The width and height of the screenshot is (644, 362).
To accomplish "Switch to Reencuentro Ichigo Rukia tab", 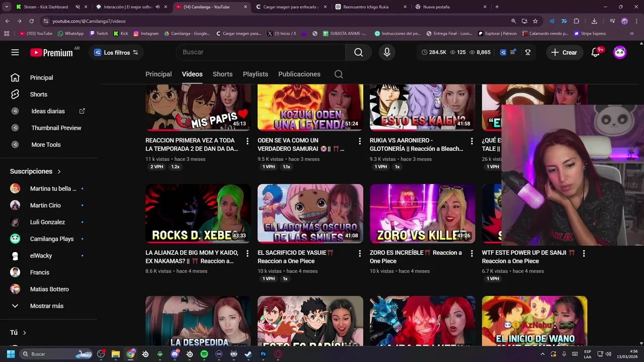I will (x=371, y=7).
